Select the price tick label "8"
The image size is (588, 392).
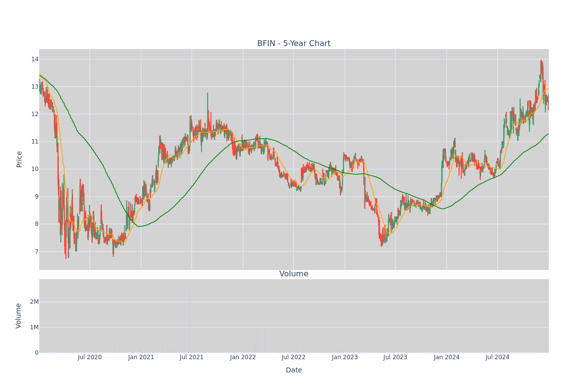[37, 224]
